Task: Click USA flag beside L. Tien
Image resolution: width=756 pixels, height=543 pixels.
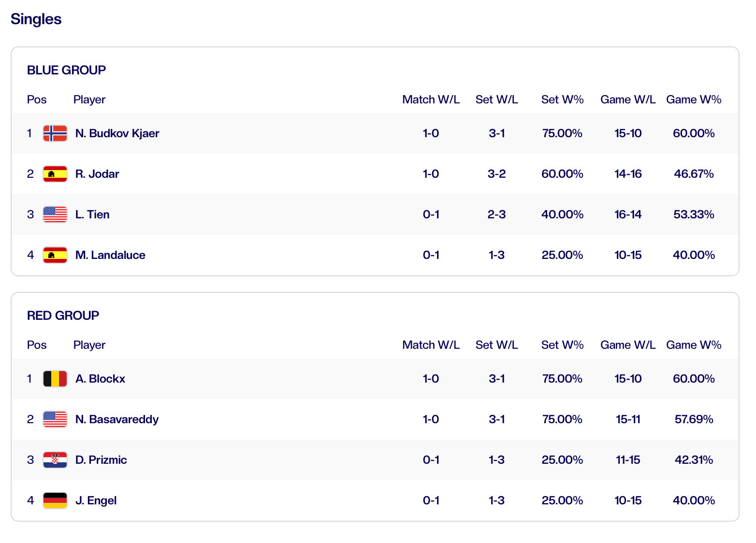Action: (55, 214)
